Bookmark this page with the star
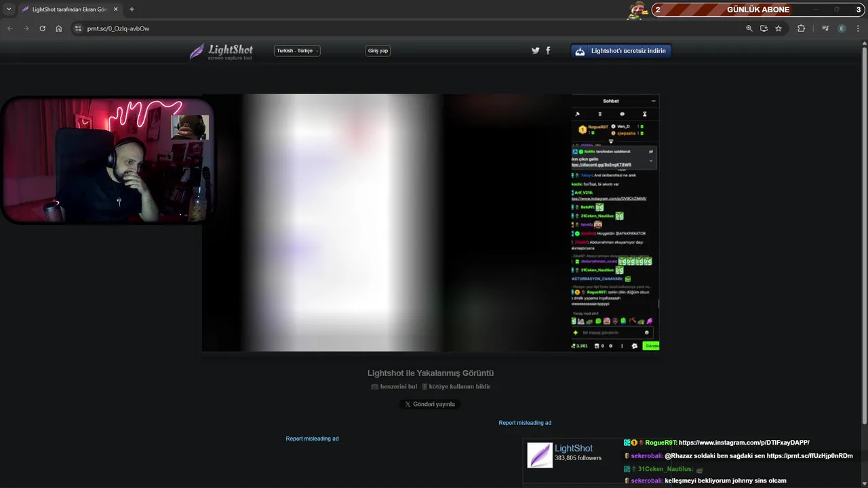868x488 pixels. point(778,28)
